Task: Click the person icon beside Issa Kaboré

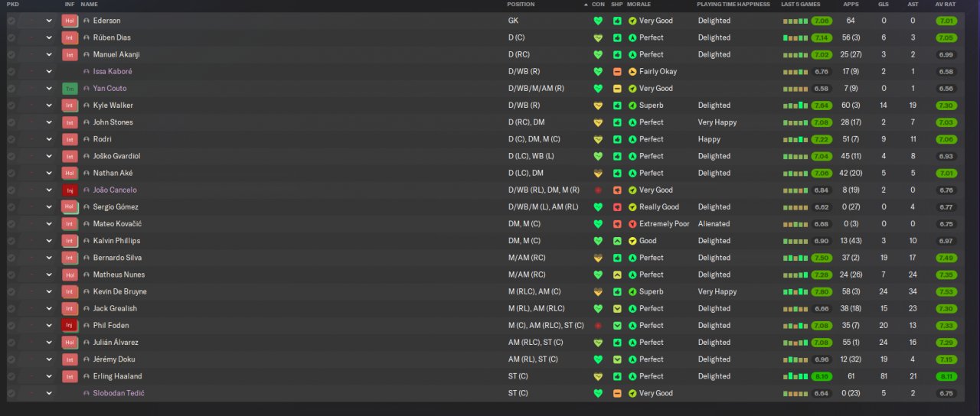Action: pyautogui.click(x=87, y=72)
